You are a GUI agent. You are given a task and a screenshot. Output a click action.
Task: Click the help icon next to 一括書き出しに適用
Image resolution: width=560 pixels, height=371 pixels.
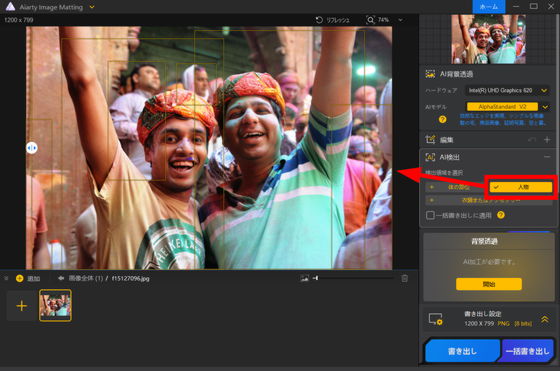click(x=501, y=215)
